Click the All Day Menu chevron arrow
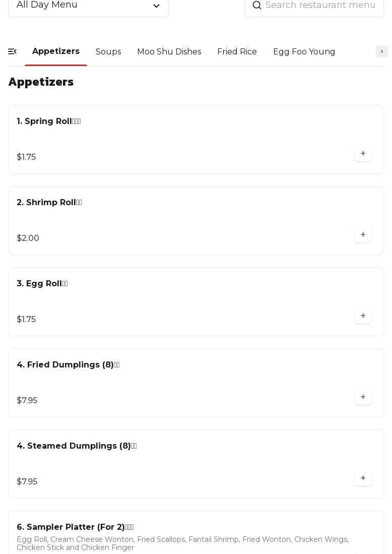The image size is (392, 554). pos(156,6)
